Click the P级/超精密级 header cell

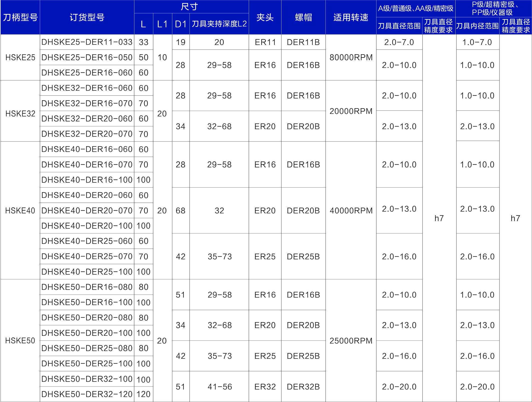[494, 8]
